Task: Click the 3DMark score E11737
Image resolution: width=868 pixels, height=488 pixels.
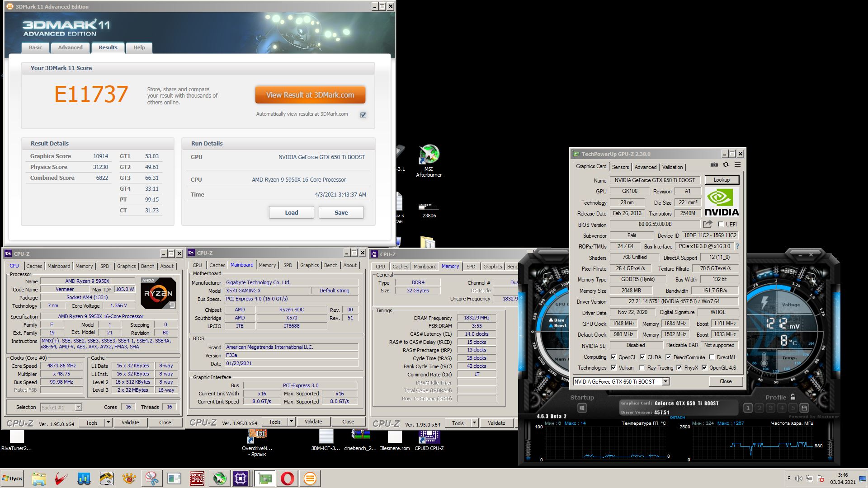Action: pyautogui.click(x=91, y=94)
